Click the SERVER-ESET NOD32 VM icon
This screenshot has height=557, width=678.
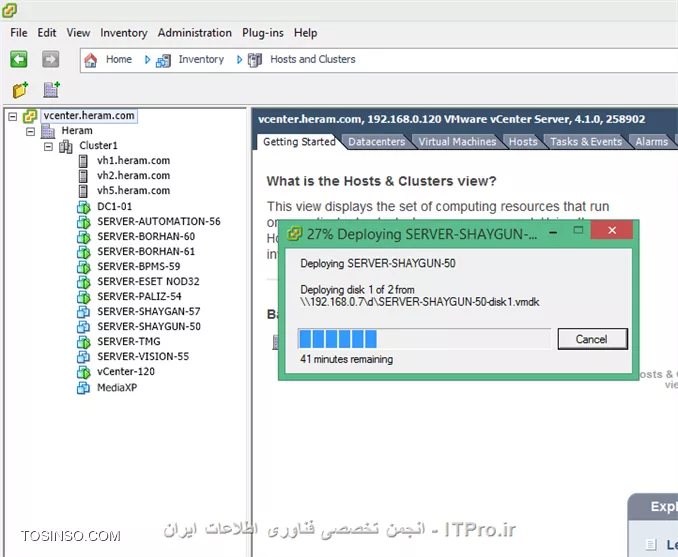83,282
